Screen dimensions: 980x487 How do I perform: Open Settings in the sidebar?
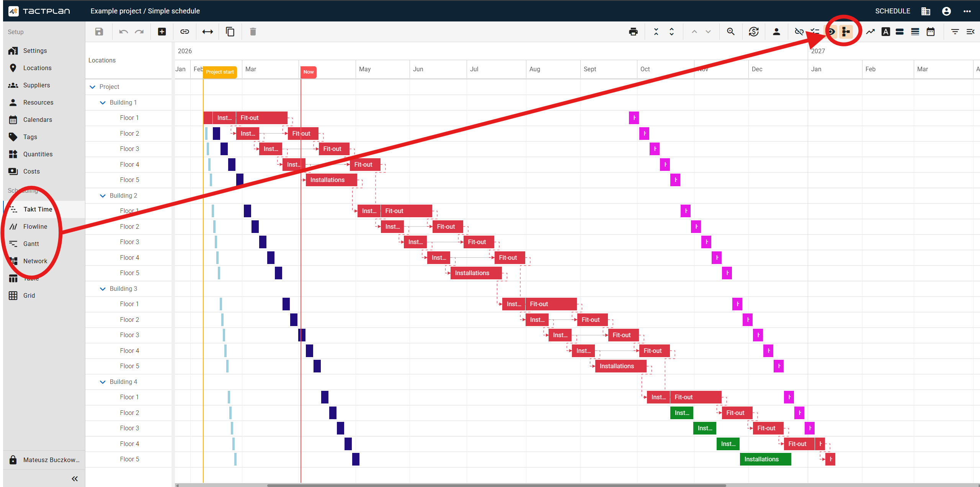pyautogui.click(x=44, y=51)
